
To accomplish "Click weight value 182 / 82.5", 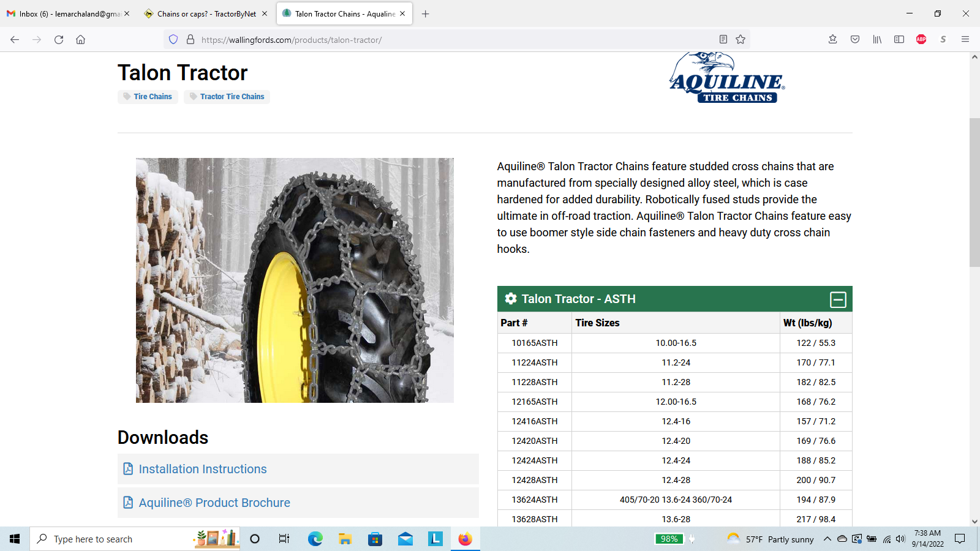I will [x=816, y=382].
